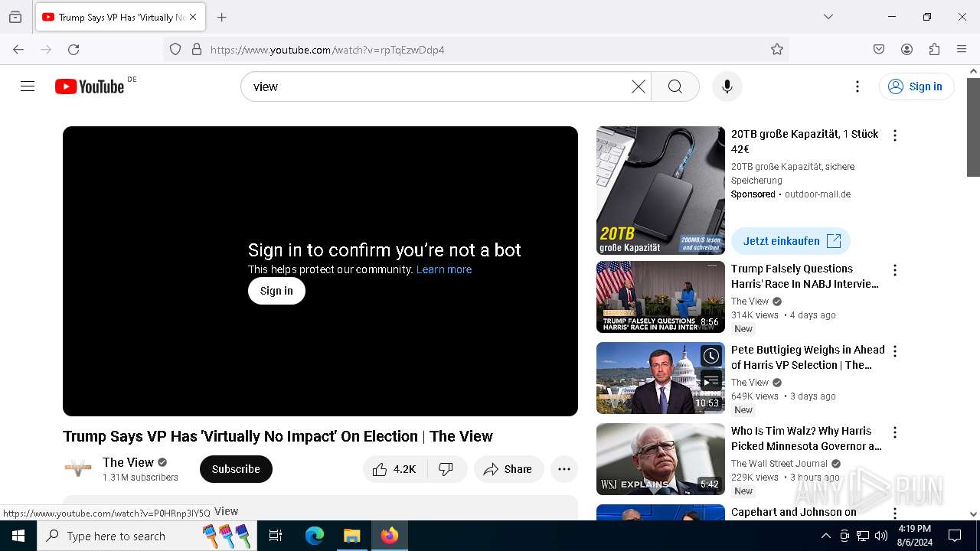Open Firefox account icon
The width and height of the screenshot is (980, 551).
(906, 49)
